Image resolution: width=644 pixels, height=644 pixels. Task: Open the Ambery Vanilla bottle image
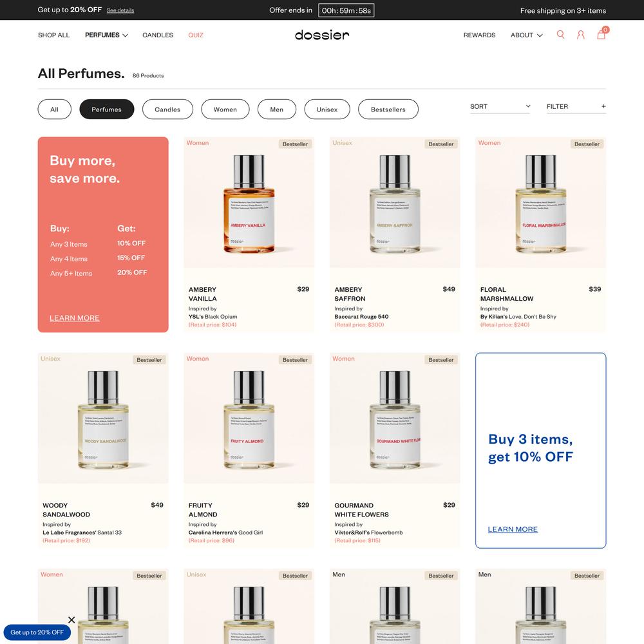tap(249, 202)
